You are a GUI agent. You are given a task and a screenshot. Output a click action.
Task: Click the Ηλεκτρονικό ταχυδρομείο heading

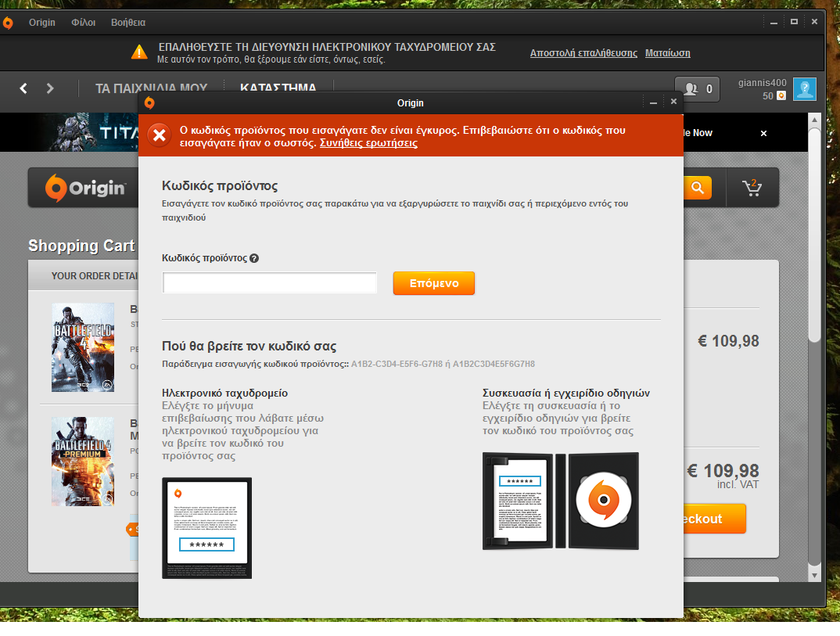click(x=224, y=393)
